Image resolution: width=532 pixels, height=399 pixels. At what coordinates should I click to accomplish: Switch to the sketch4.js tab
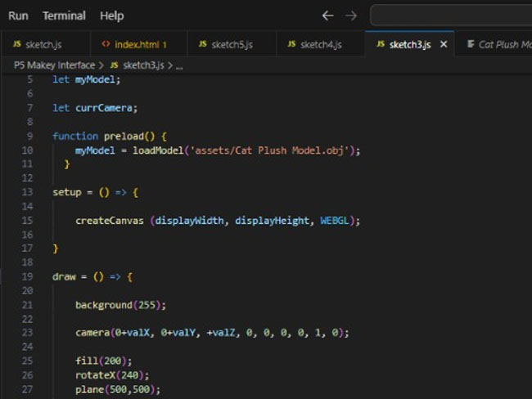click(321, 44)
